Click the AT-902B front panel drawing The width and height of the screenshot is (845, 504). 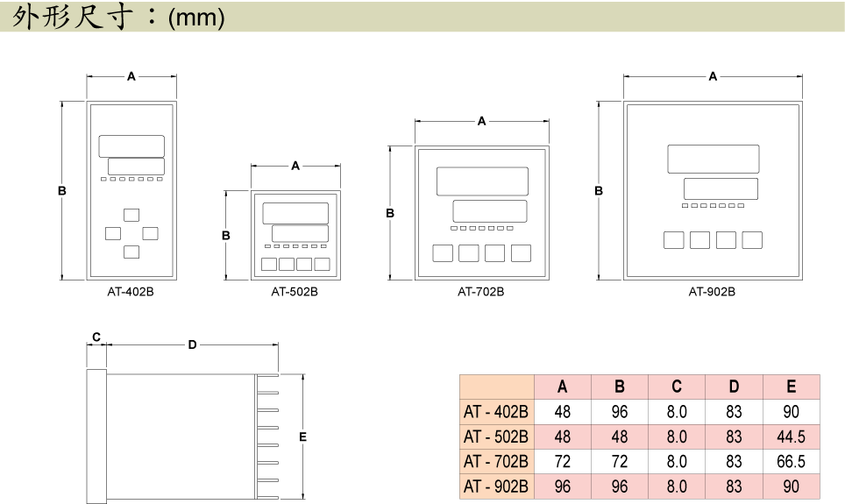coord(713,190)
